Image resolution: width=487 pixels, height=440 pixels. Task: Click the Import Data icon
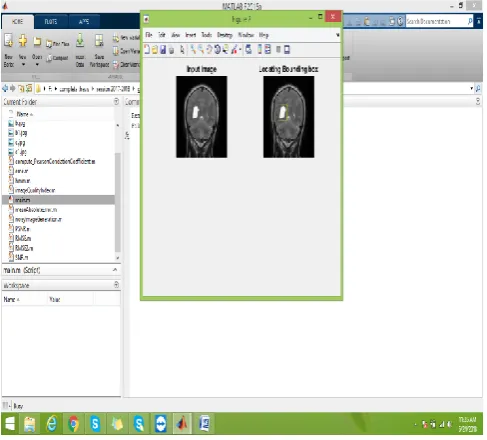point(80,40)
